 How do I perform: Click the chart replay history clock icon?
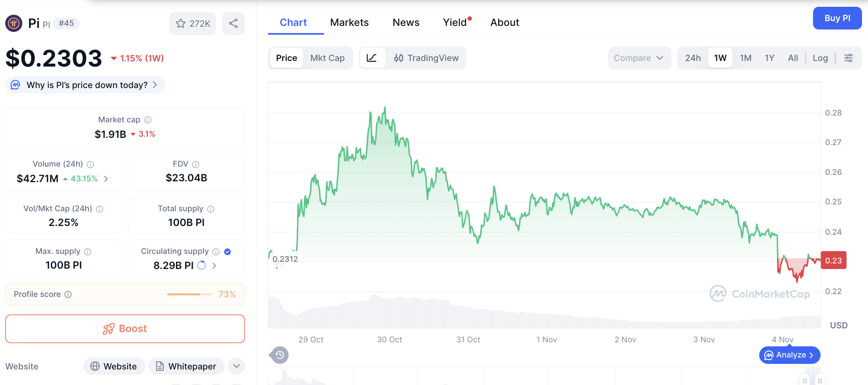pyautogui.click(x=279, y=355)
